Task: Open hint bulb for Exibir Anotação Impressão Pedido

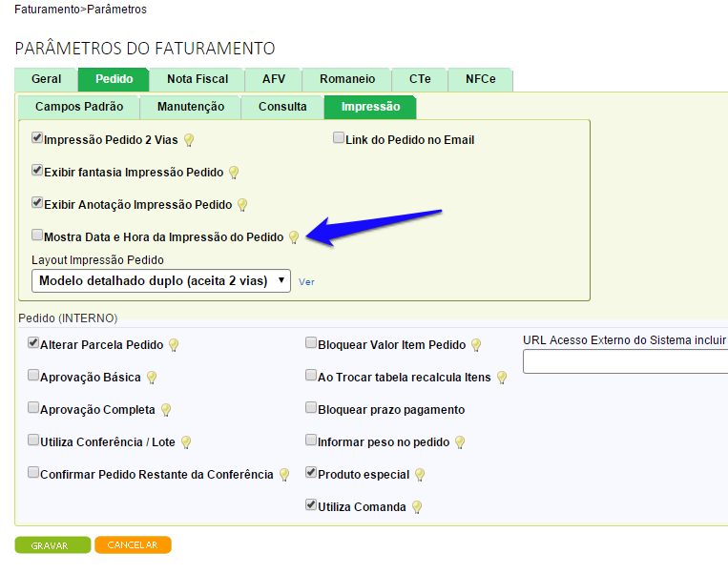Action: tap(242, 205)
